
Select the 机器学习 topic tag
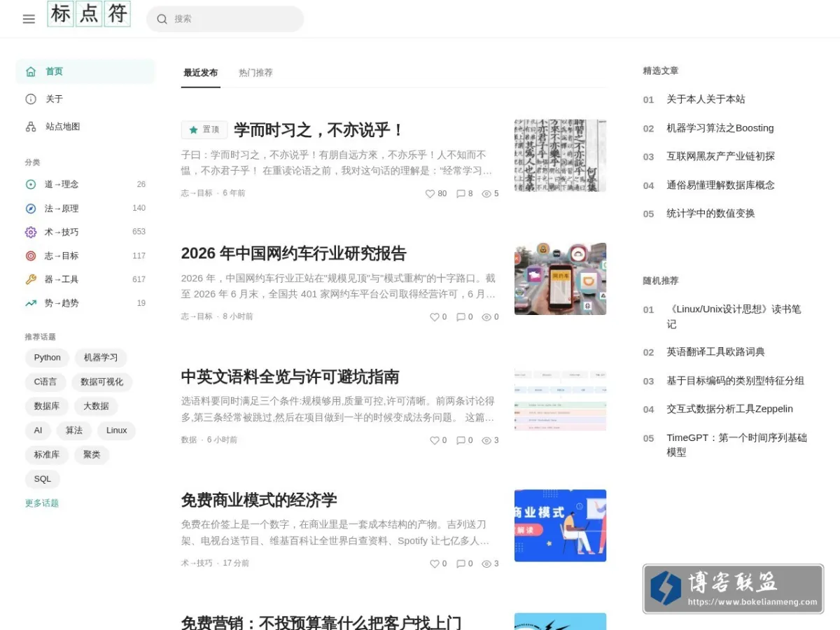coord(101,358)
